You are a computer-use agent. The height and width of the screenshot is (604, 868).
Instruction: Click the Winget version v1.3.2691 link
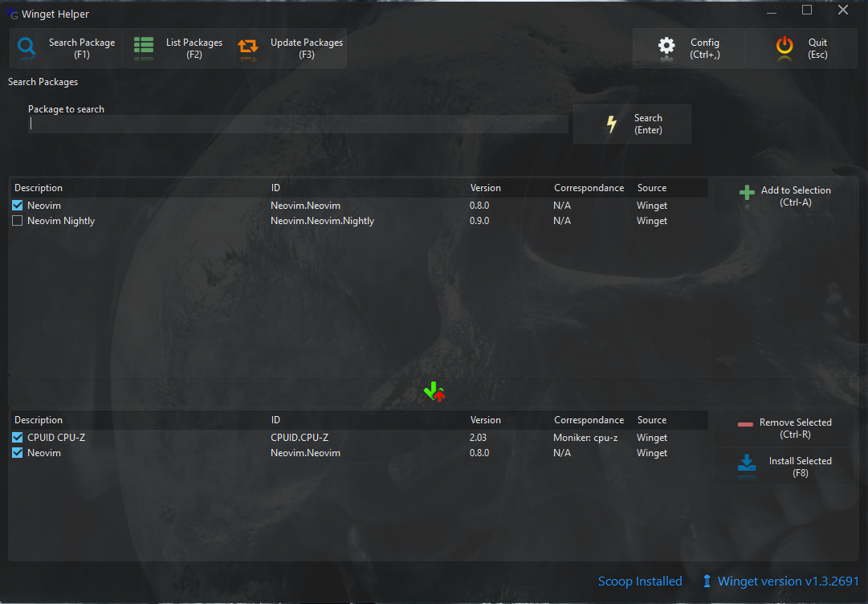click(789, 582)
